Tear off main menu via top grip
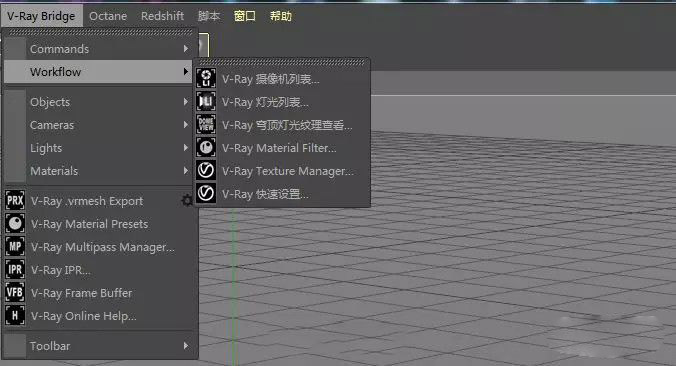 [x=100, y=32]
